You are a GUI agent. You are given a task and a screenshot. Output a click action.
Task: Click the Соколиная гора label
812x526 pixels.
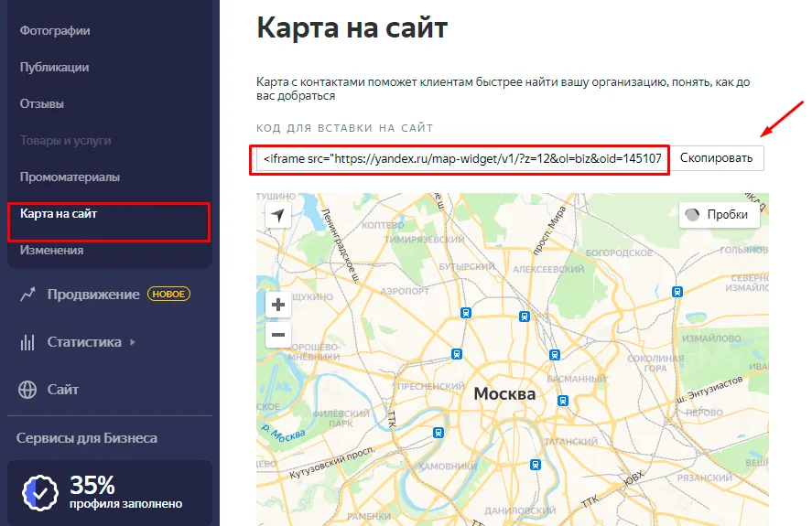coord(655,363)
